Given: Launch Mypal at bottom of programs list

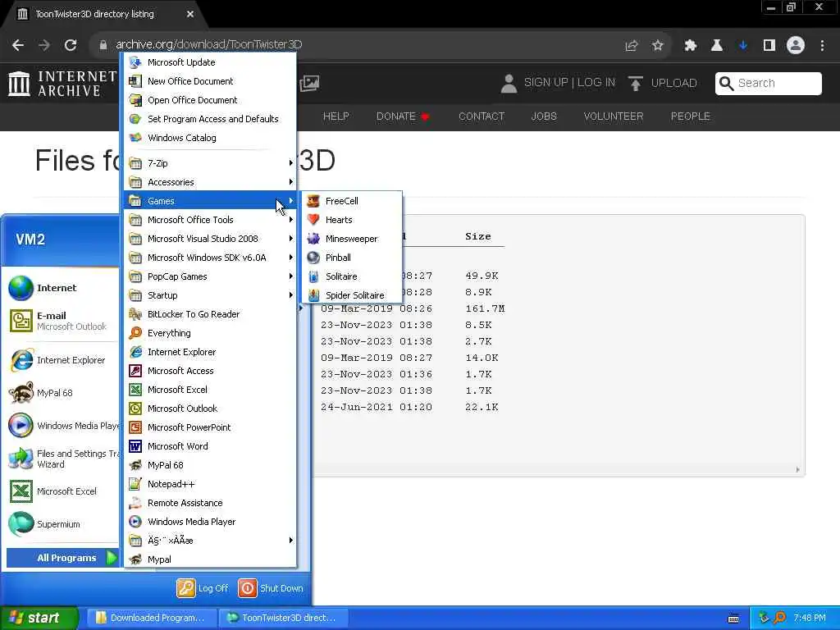Looking at the screenshot, I should click(210, 559).
